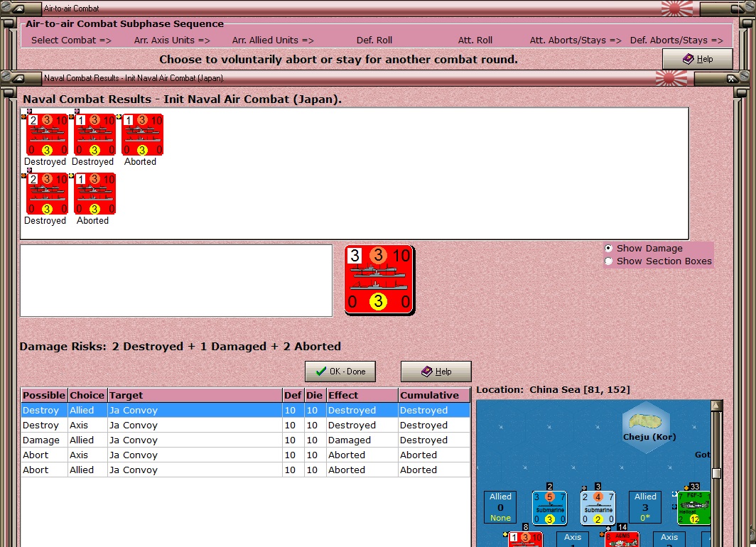This screenshot has height=547, width=756.
Task: Select bottom-row Destroyed convoy unit
Action: click(47, 193)
